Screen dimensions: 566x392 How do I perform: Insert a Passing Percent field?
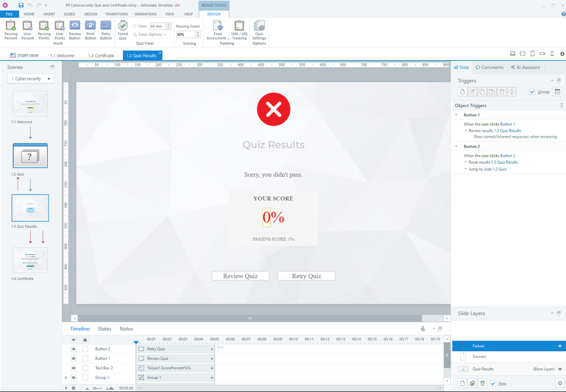pyautogui.click(x=11, y=29)
